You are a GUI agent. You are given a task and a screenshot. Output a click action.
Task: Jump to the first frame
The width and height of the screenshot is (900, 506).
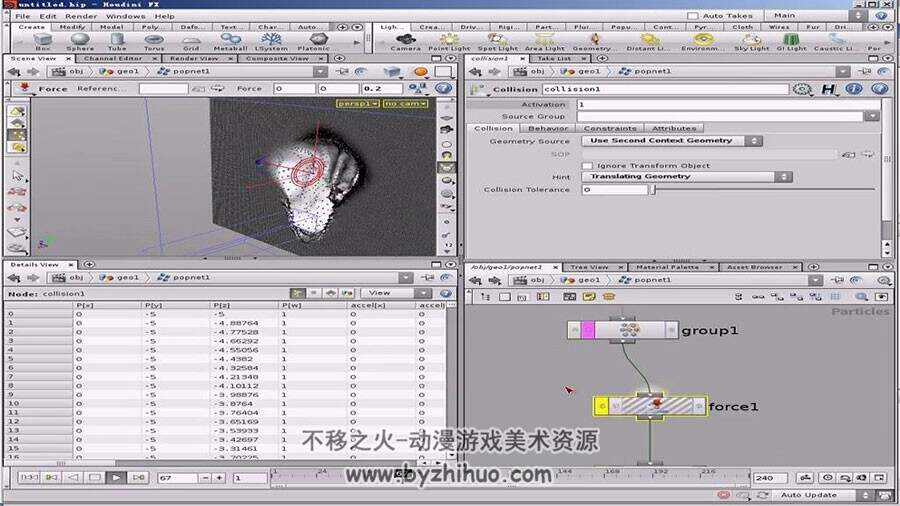[x=29, y=477]
